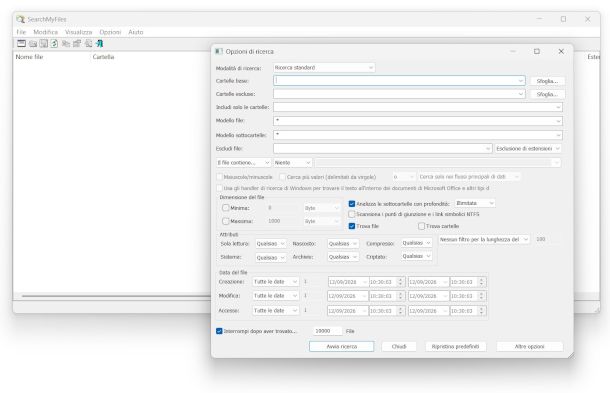
Task: Open the Aiuto menu
Action: (136, 32)
